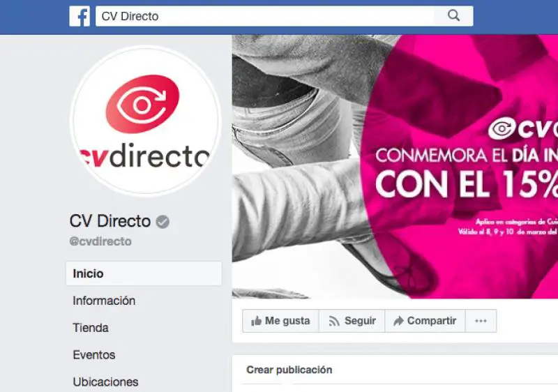Go to the Eventos section
The height and width of the screenshot is (392, 558).
(x=94, y=354)
